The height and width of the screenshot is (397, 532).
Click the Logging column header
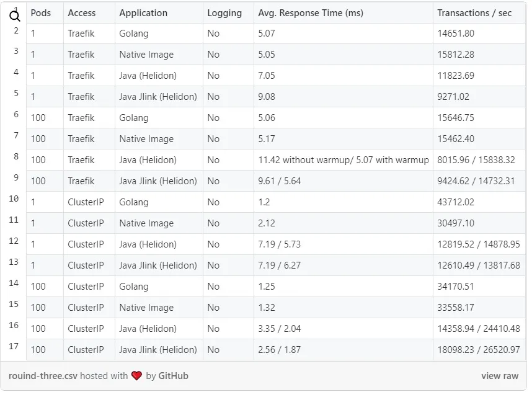pyautogui.click(x=224, y=12)
